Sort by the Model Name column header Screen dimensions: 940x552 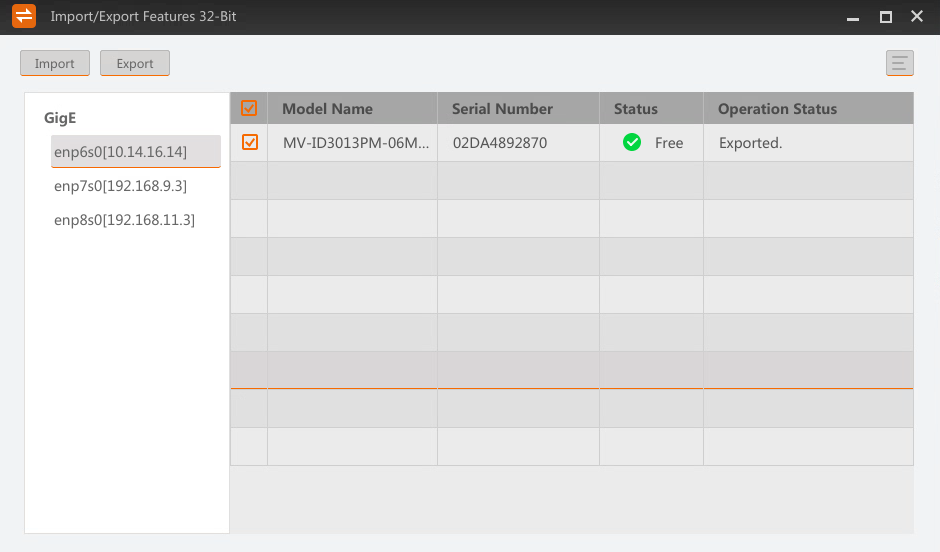coord(327,109)
